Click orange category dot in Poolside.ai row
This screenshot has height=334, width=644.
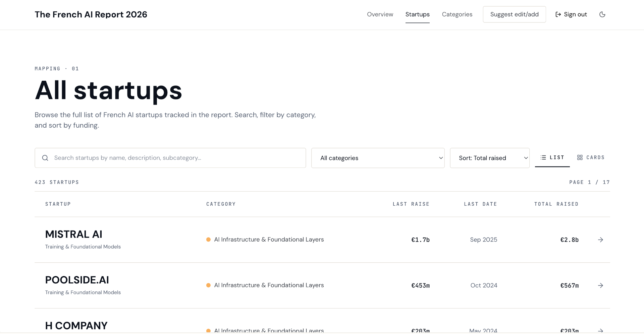[208, 285]
